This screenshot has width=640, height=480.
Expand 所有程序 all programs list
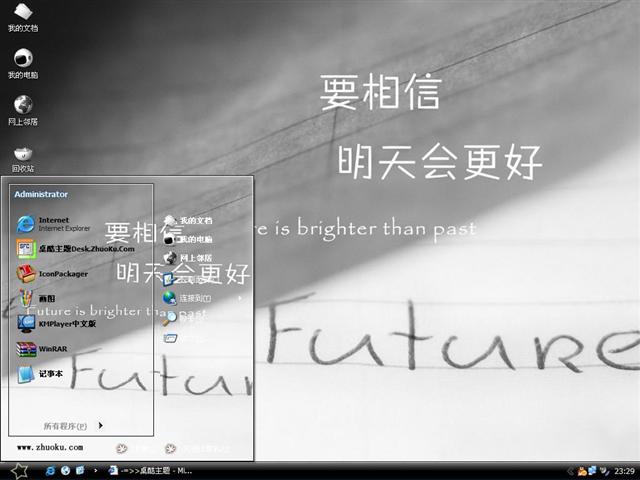pyautogui.click(x=73, y=426)
